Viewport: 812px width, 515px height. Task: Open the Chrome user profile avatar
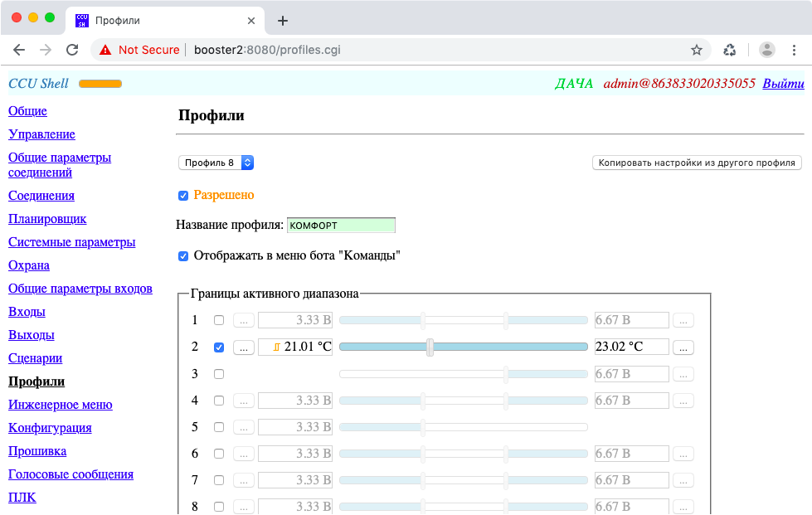click(x=767, y=50)
